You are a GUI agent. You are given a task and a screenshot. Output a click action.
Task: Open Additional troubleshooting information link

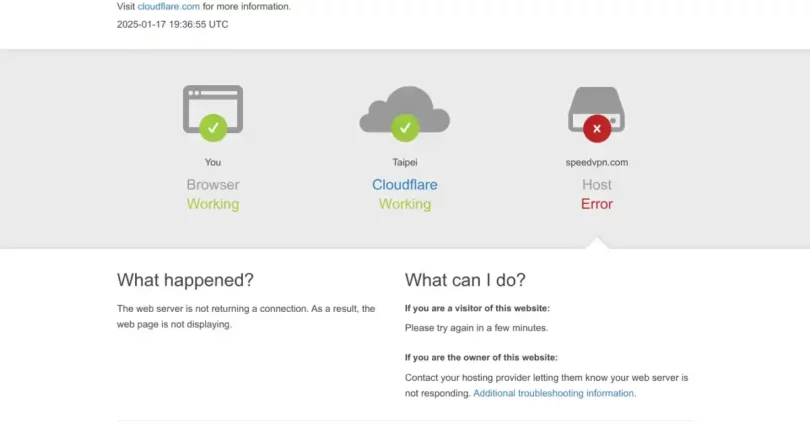pyautogui.click(x=553, y=393)
